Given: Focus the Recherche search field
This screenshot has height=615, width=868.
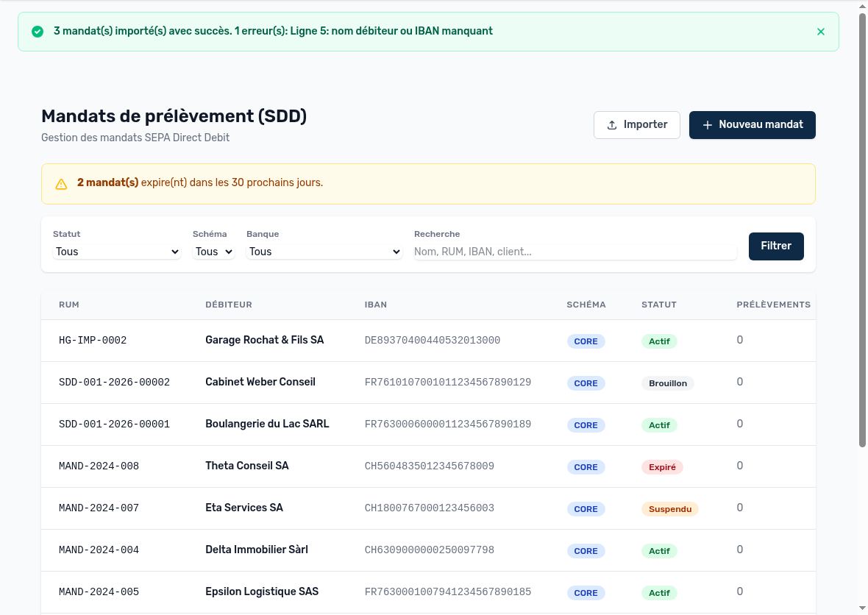Looking at the screenshot, I should pyautogui.click(x=575, y=252).
